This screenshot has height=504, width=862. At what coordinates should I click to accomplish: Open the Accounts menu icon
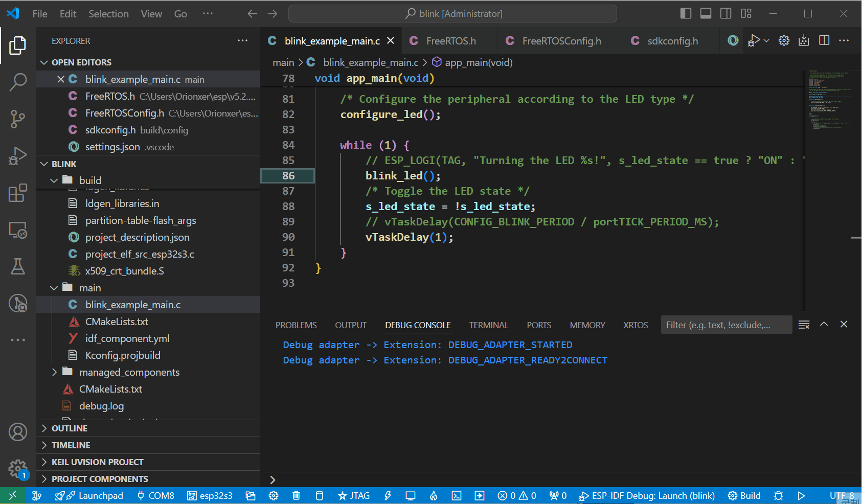[x=18, y=432]
